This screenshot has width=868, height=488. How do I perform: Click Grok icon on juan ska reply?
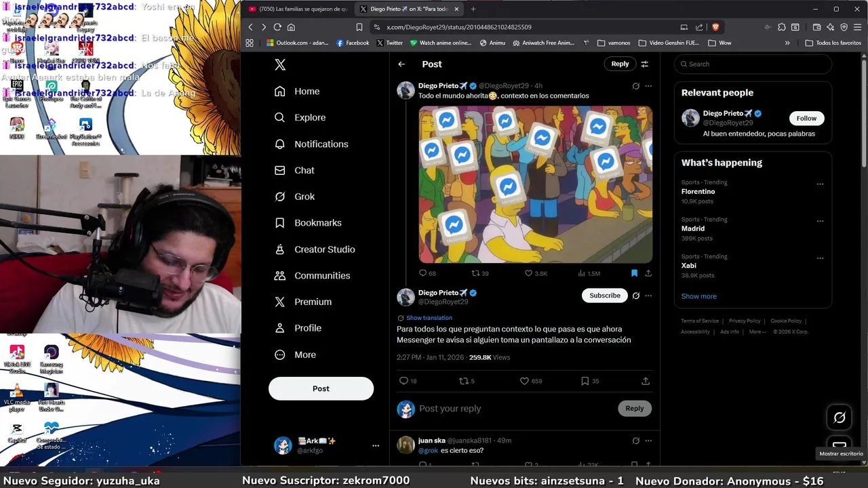635,441
